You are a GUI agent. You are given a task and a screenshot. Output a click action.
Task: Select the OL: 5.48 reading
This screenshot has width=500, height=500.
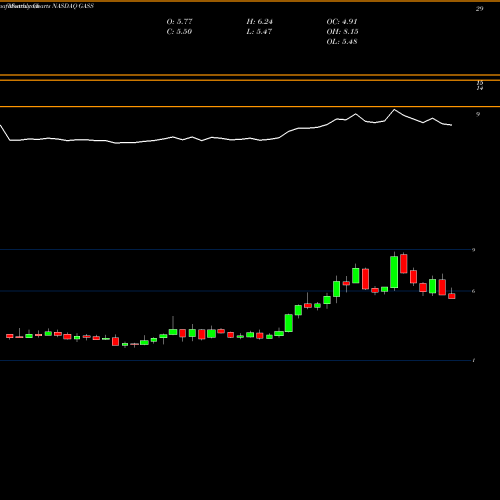[342, 42]
